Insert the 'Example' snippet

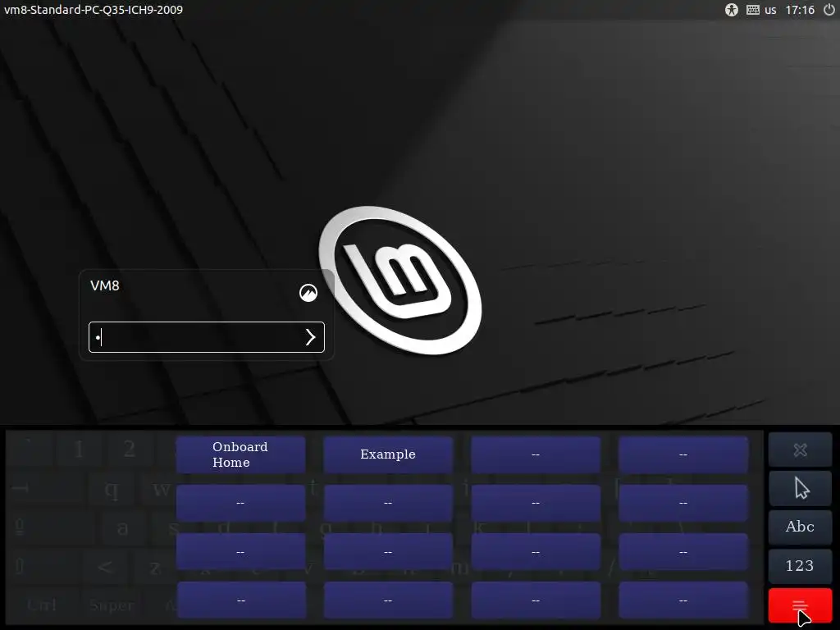tap(388, 454)
